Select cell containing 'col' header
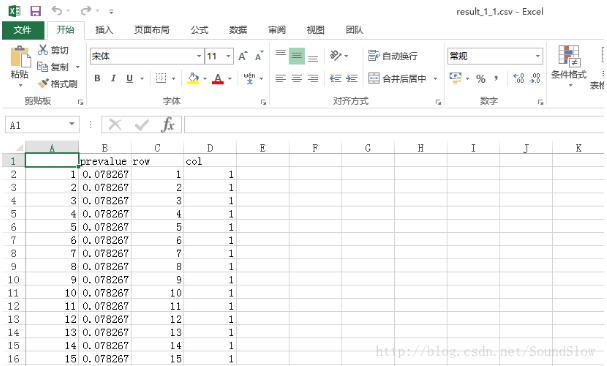Screen dimensions: 607x366 [210, 161]
